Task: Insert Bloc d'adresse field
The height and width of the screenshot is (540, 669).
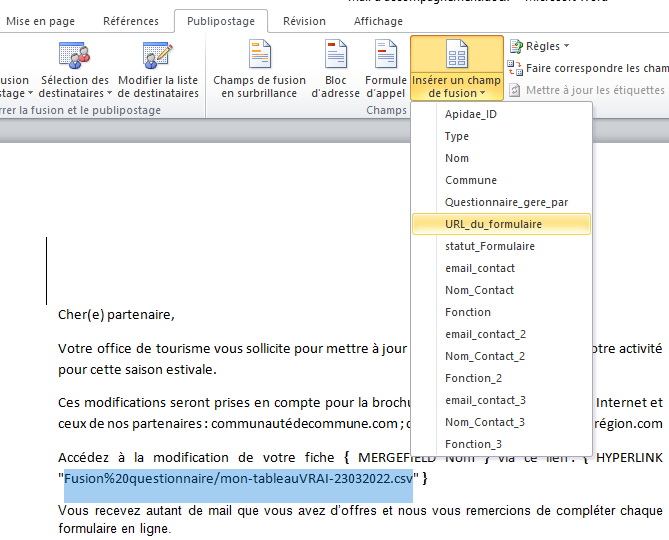Action: (335, 69)
